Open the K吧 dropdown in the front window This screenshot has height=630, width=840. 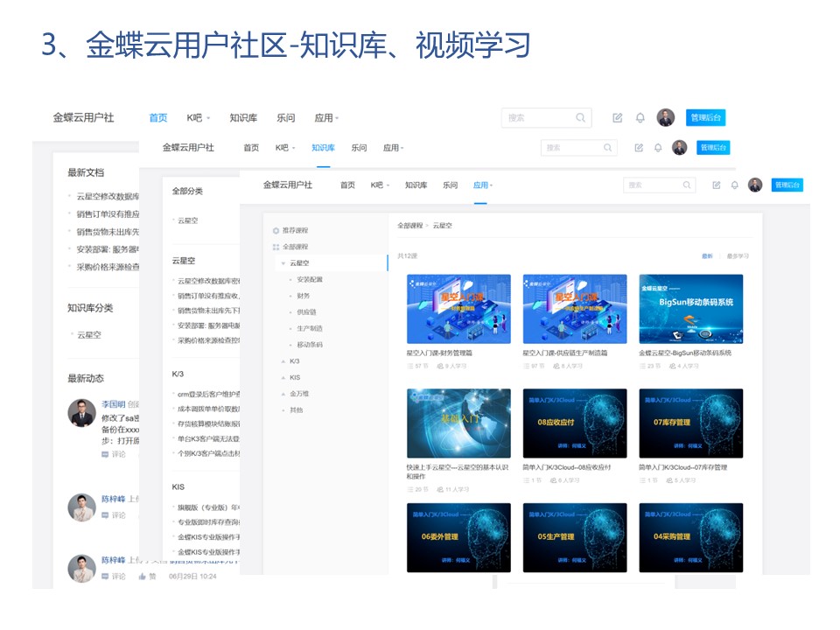(x=379, y=185)
